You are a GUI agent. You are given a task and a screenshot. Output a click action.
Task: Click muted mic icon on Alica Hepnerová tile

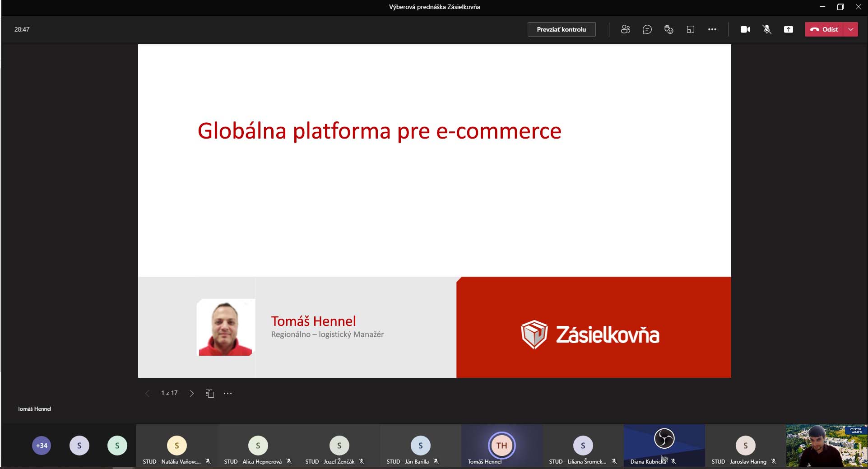coord(289,461)
